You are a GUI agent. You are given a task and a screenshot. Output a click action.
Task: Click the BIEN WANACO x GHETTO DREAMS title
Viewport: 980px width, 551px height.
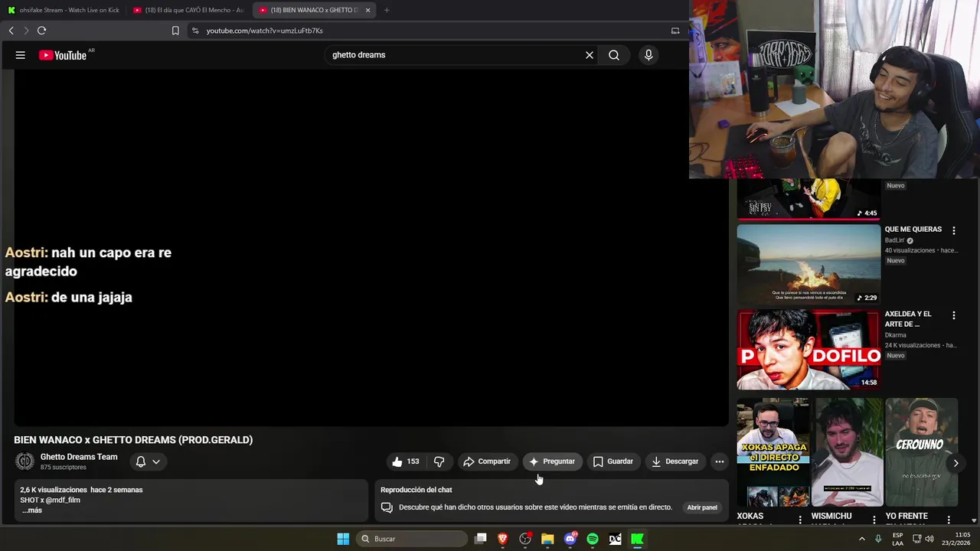point(133,440)
